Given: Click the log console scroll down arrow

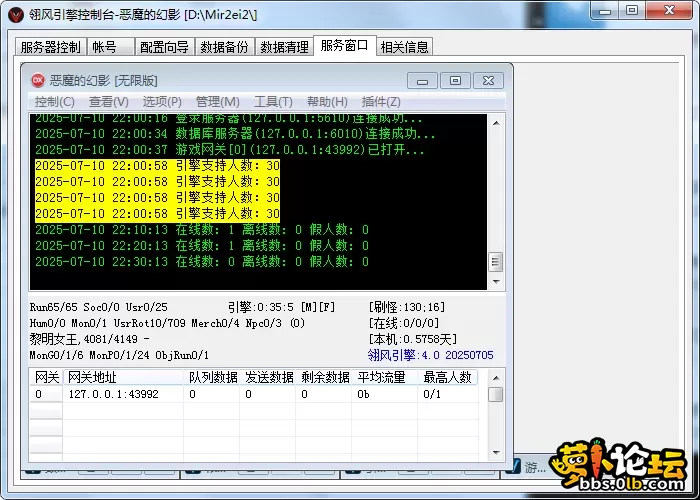Looking at the screenshot, I should [496, 282].
